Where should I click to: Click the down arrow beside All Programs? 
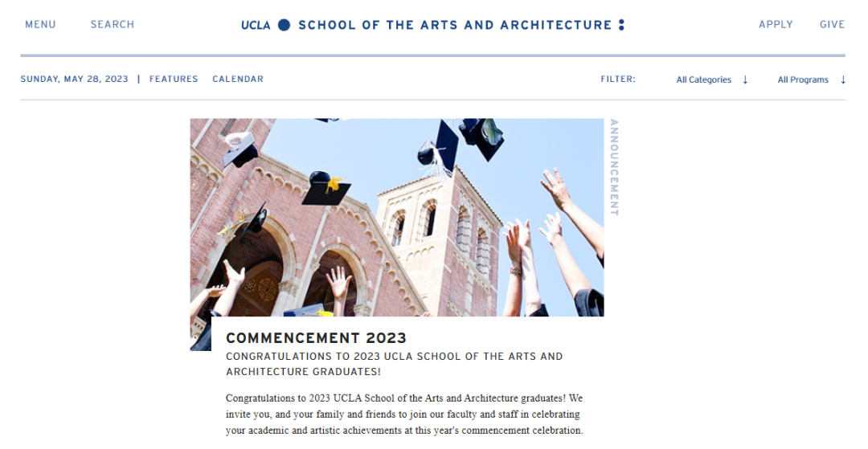point(843,80)
